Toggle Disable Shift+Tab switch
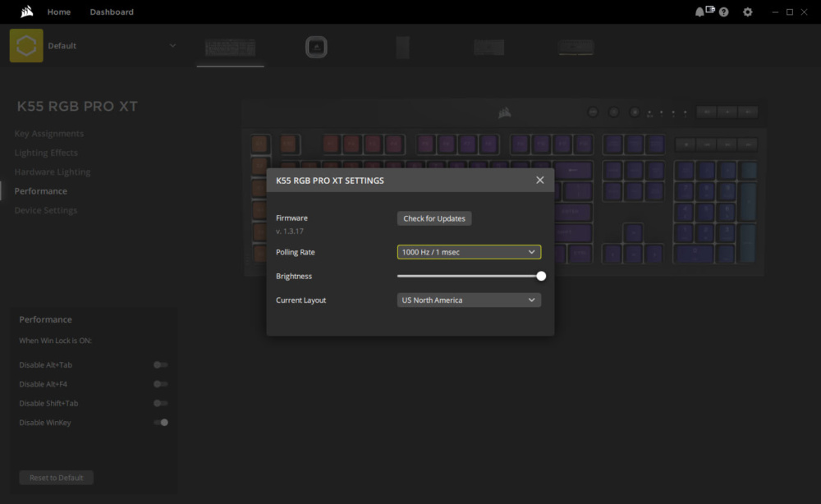The height and width of the screenshot is (504, 821). [161, 403]
